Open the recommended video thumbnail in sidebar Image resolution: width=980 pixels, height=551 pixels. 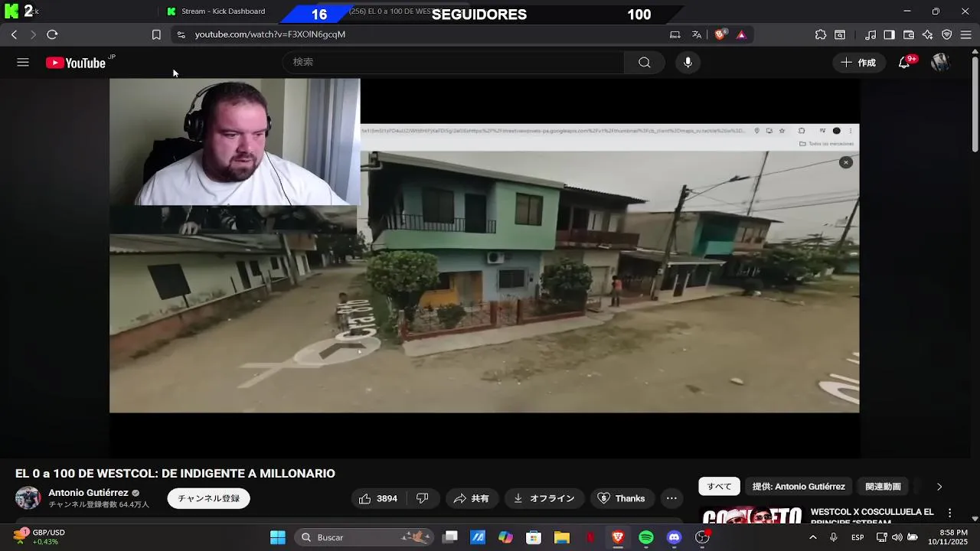pos(752,515)
